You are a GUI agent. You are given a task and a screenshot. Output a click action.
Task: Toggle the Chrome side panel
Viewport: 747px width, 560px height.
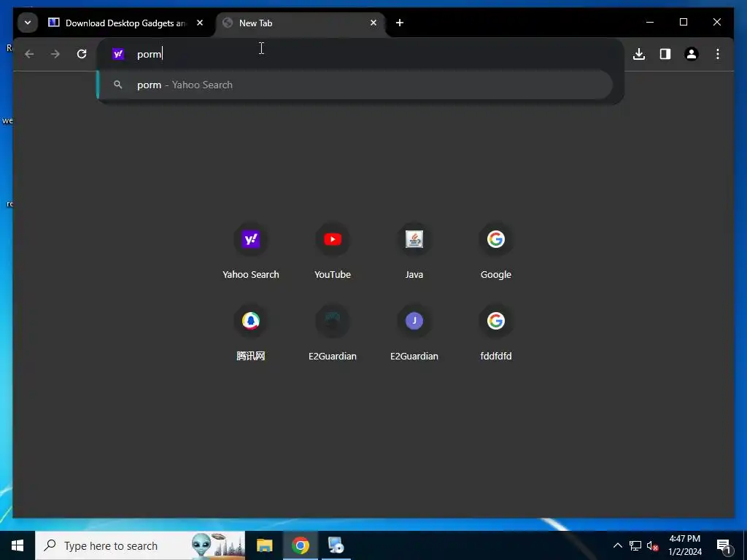tap(665, 54)
